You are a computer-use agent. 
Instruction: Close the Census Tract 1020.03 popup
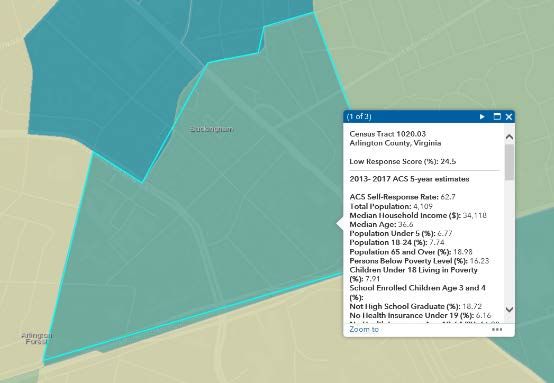pyautogui.click(x=509, y=117)
